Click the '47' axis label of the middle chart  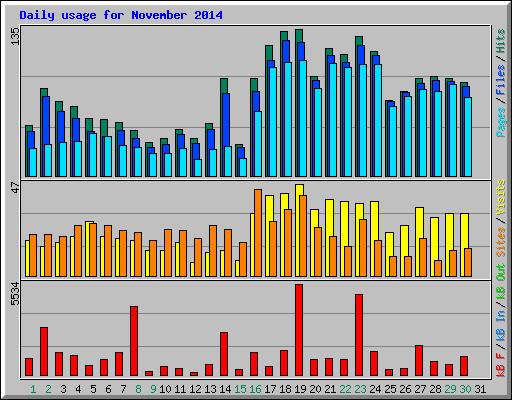pyautogui.click(x=15, y=187)
